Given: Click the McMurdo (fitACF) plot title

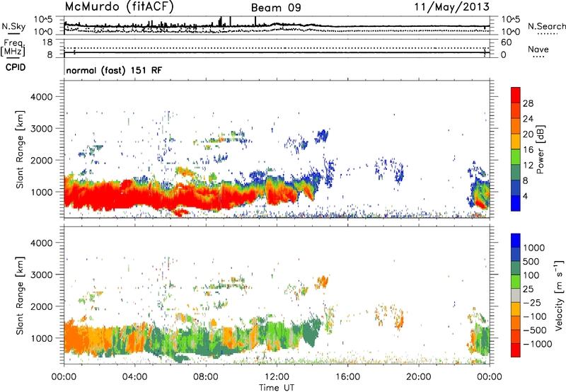Looking at the screenshot, I should pos(119,7).
